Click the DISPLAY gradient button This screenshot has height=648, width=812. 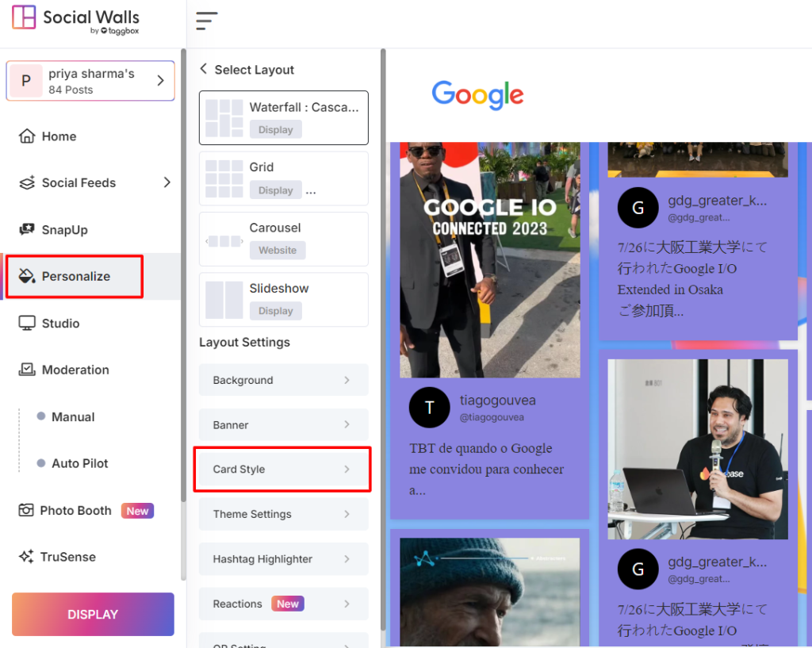[x=94, y=615]
